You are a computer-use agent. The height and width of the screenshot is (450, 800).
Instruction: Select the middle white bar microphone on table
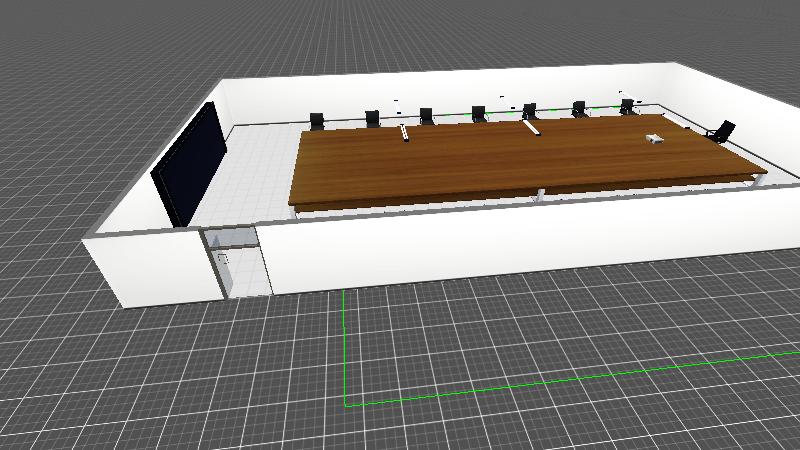point(531,127)
